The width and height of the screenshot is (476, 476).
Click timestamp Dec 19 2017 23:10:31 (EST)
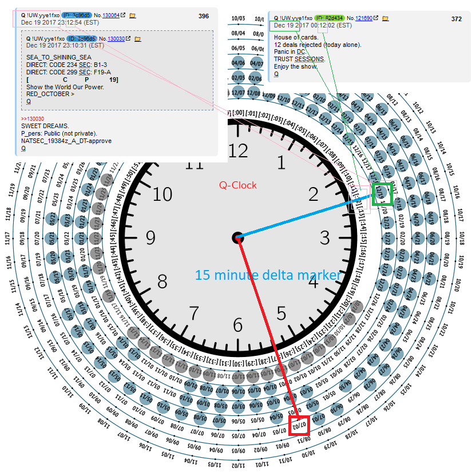pyautogui.click(x=65, y=46)
